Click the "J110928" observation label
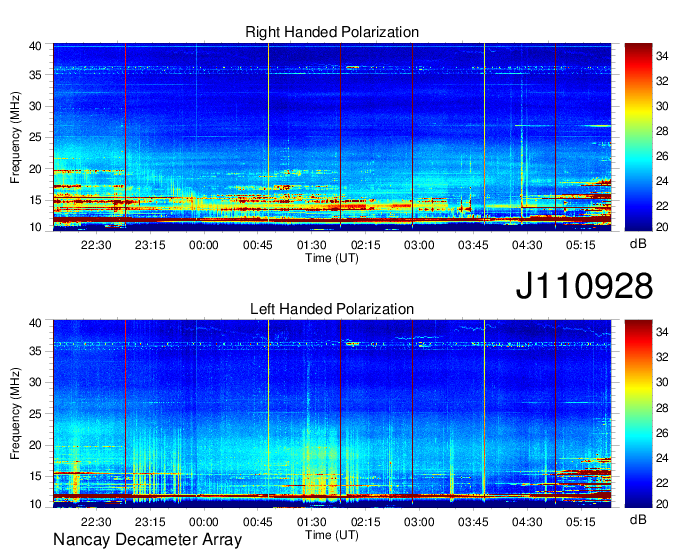The width and height of the screenshot is (680, 552). (584, 286)
